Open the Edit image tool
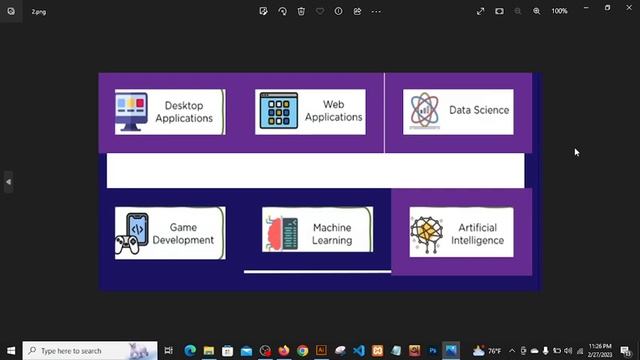 coord(263,11)
